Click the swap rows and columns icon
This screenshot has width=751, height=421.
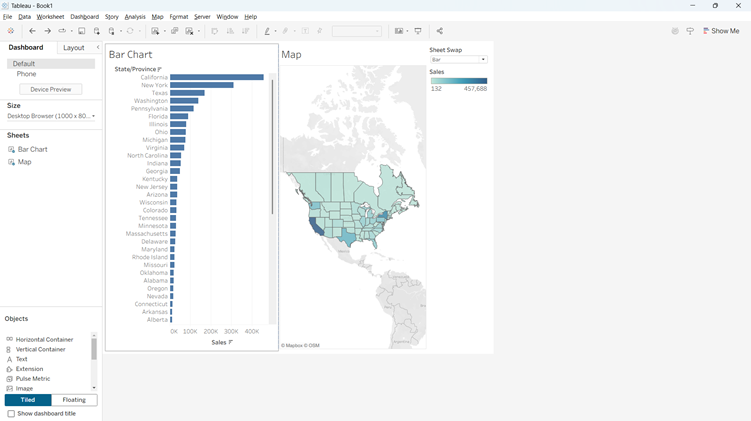(215, 31)
